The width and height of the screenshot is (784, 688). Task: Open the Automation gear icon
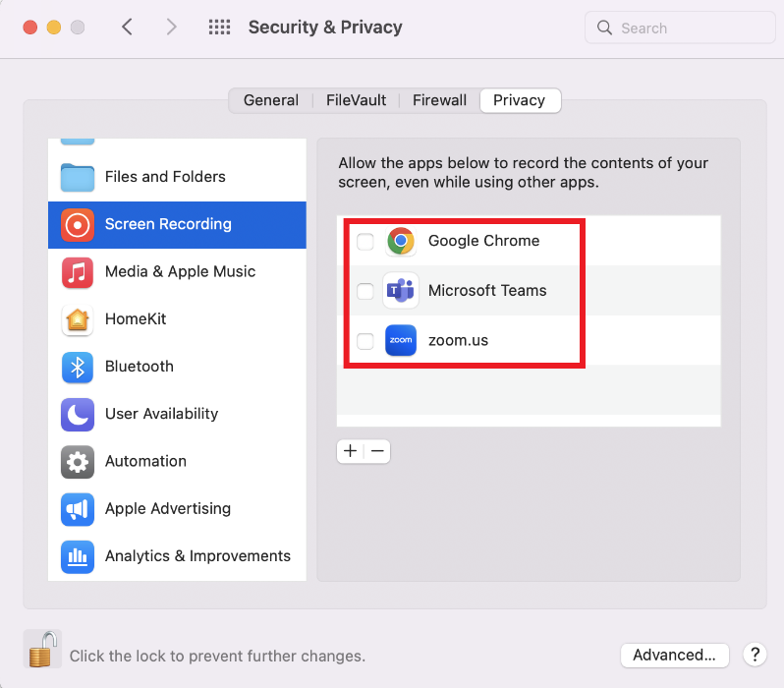(78, 461)
